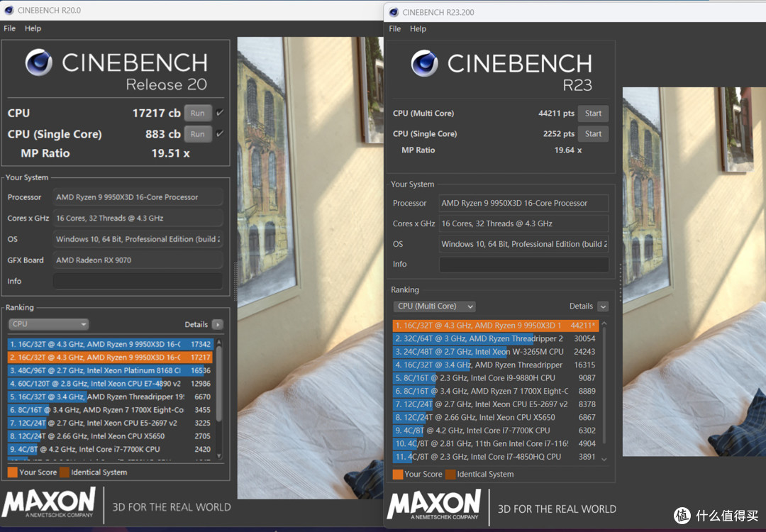Screen dimensions: 766x532
Task: Select orange R20 ranking row scoring 17217
Action: (110, 358)
